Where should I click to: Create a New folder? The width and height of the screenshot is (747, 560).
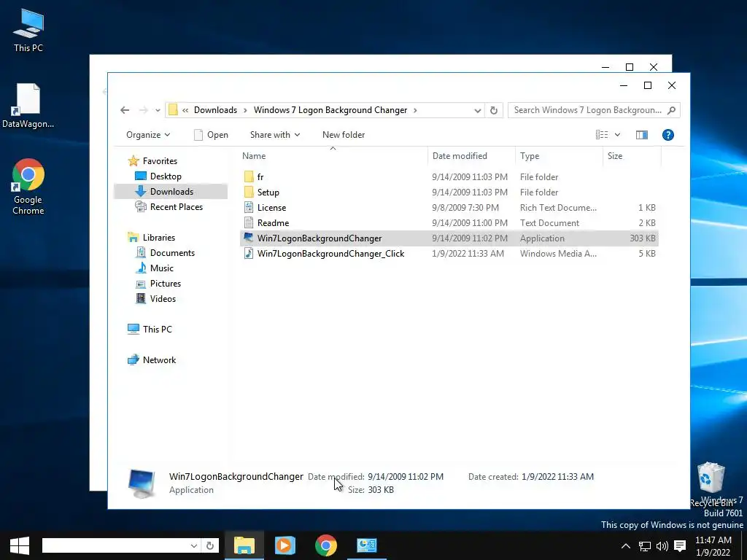[344, 135]
